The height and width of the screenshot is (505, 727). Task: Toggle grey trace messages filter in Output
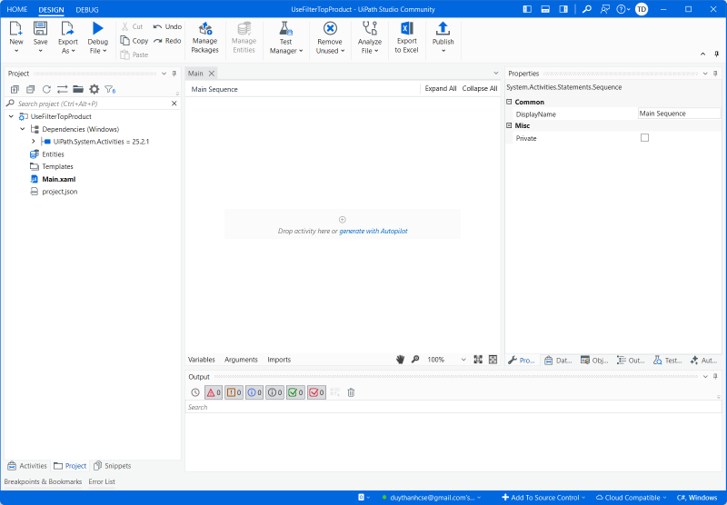pyautogui.click(x=274, y=392)
